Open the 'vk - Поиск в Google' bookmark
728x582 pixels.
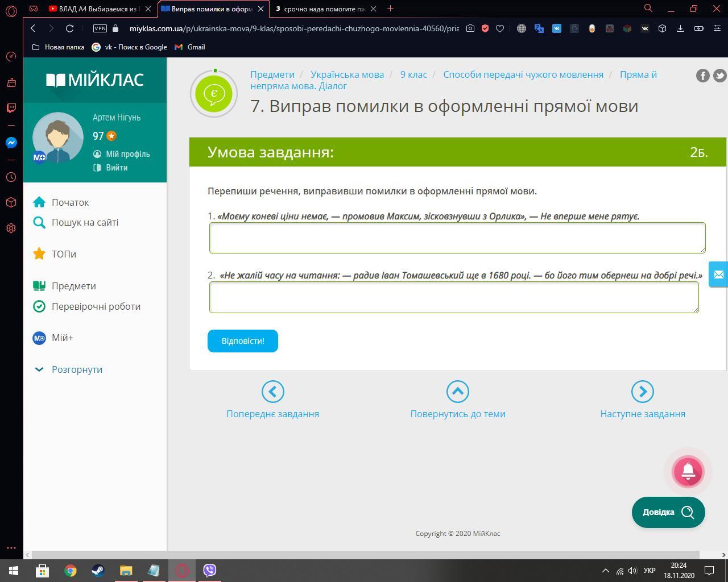pyautogui.click(x=130, y=47)
